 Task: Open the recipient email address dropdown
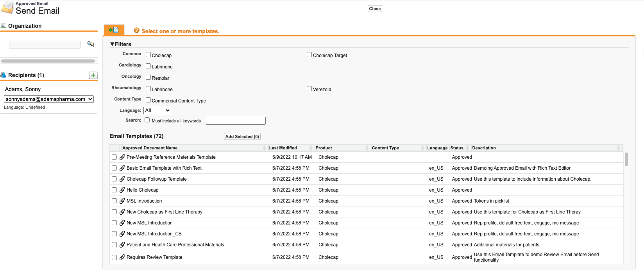49,99
